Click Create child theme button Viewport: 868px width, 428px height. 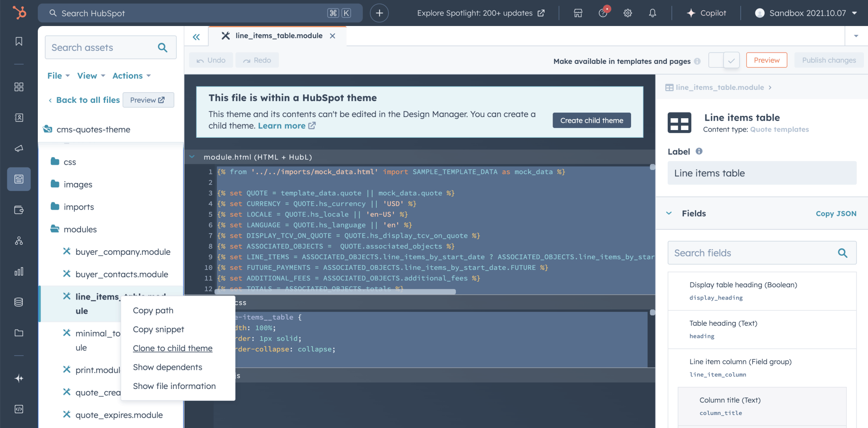pos(592,120)
